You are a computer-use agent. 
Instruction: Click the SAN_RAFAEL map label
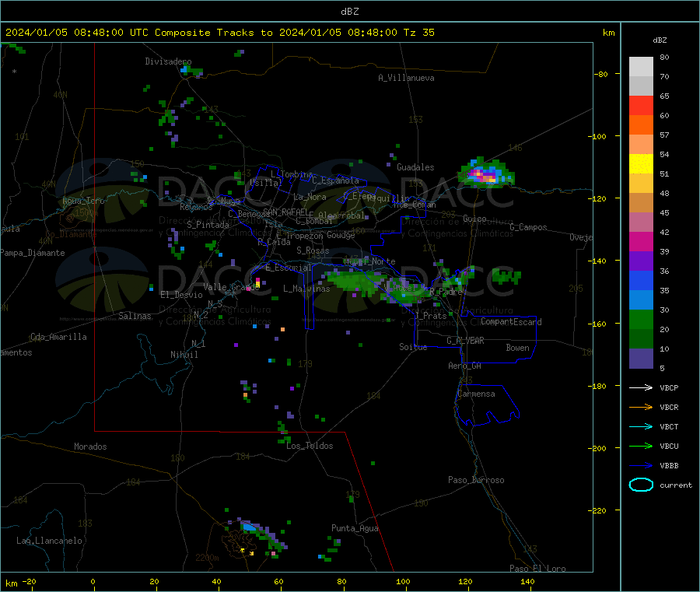285,212
